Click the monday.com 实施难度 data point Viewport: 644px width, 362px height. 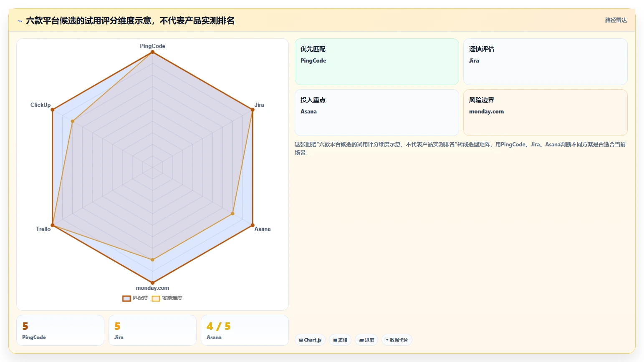tap(152, 260)
